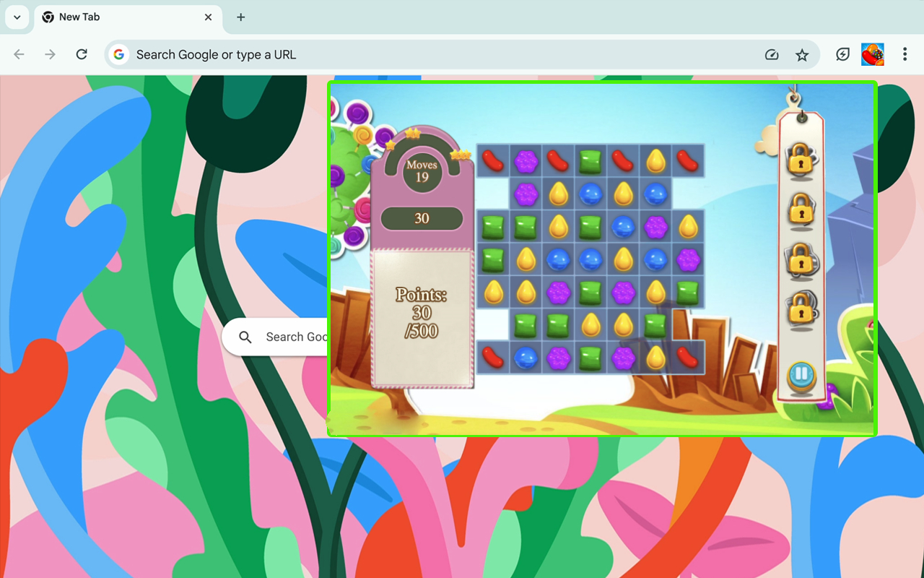This screenshot has height=578, width=924.
Task: Click the bottom locked booster padlock
Action: [800, 309]
